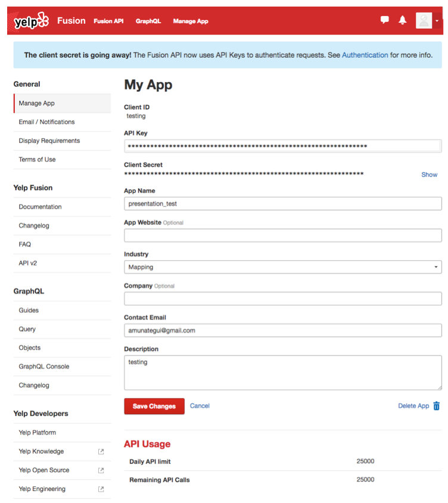Click the Delete App link

coord(413,406)
